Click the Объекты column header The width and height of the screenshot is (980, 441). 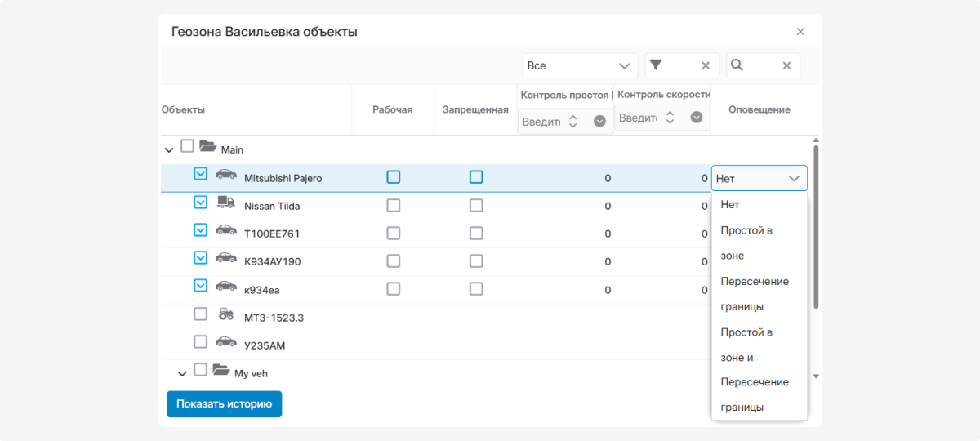point(184,109)
